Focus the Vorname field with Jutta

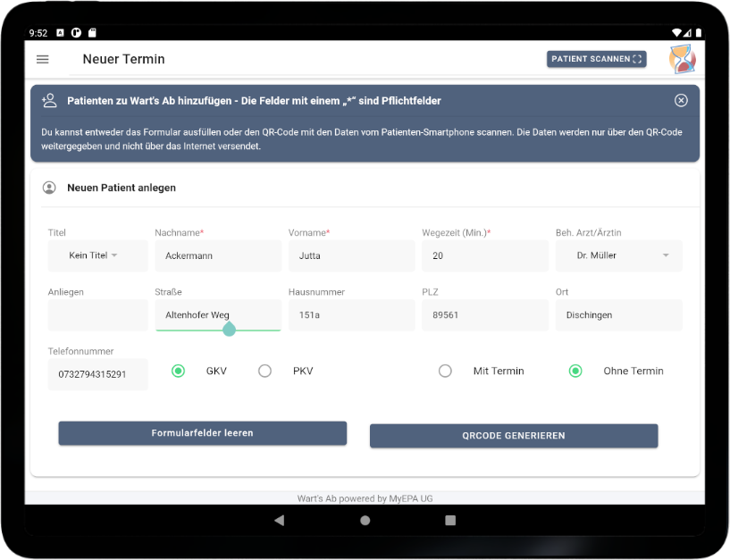pos(351,255)
